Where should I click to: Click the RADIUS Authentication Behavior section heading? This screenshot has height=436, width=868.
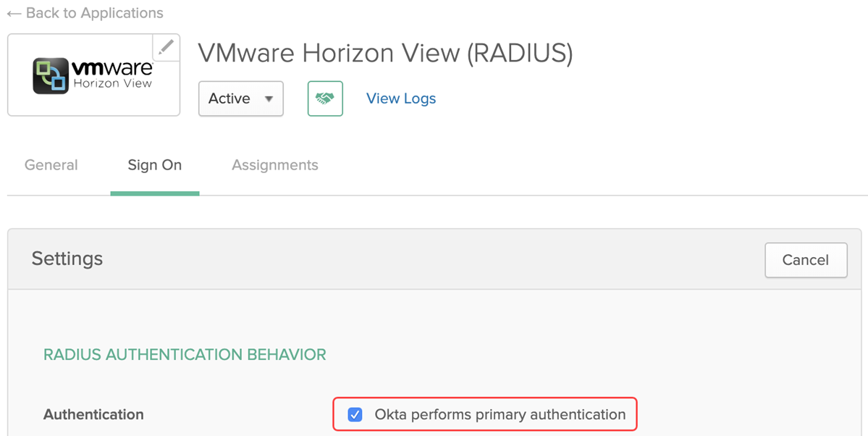click(185, 355)
